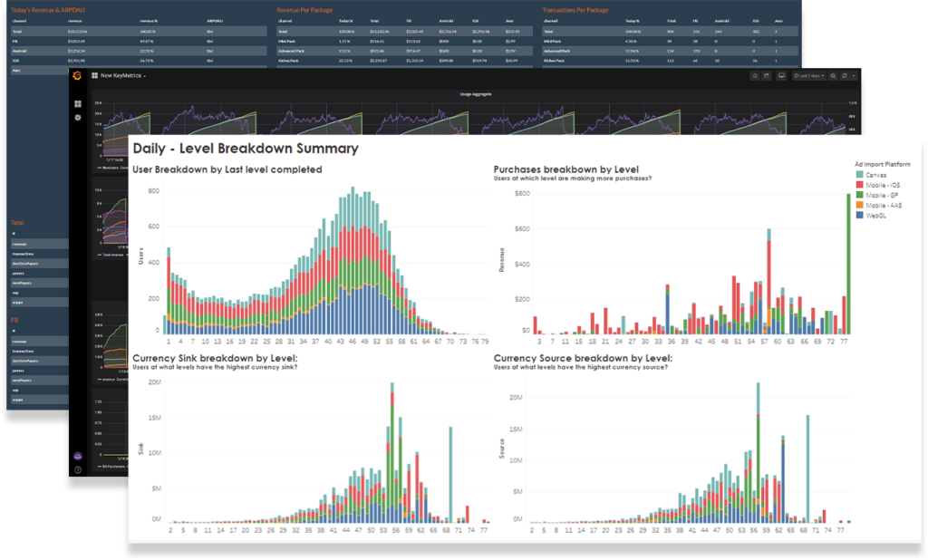Refresh the dashboard using the refresh icon

tap(845, 76)
